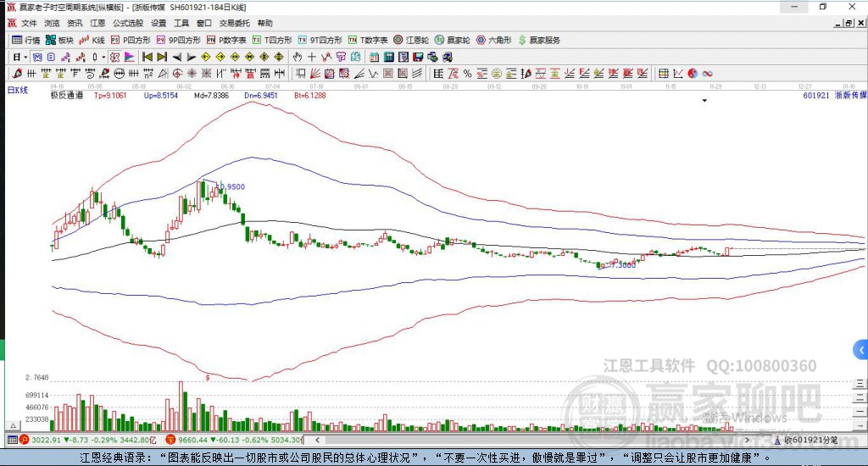Click the infinity loop icon
868x466 pixels.
click(x=708, y=74)
